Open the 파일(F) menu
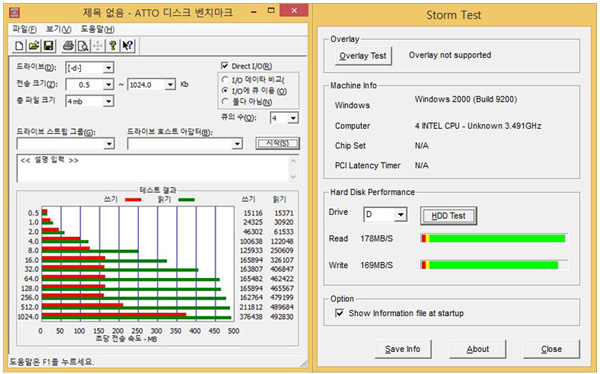 (25, 29)
